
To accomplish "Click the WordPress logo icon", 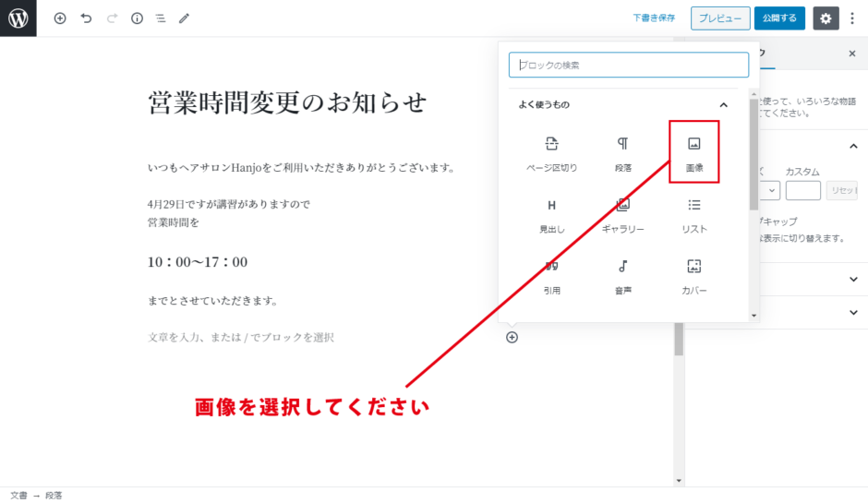I will [18, 18].
